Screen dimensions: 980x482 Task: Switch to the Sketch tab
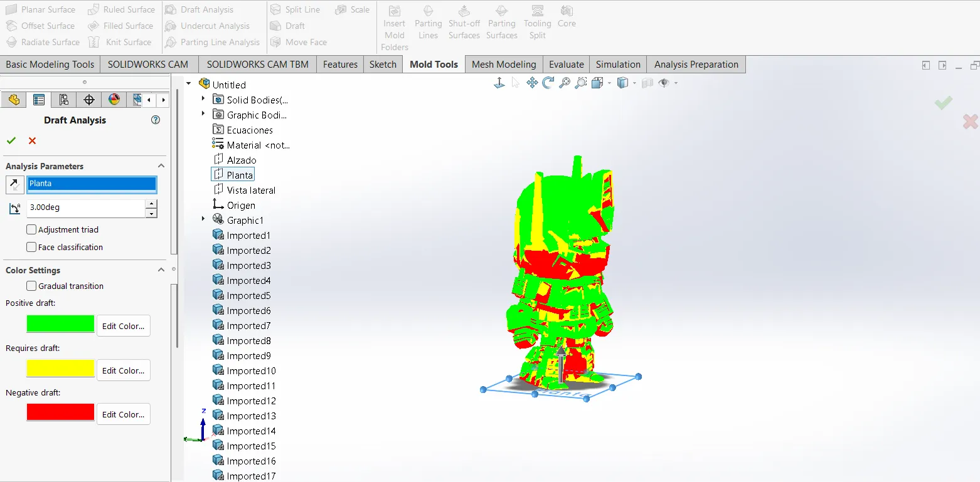pyautogui.click(x=383, y=64)
